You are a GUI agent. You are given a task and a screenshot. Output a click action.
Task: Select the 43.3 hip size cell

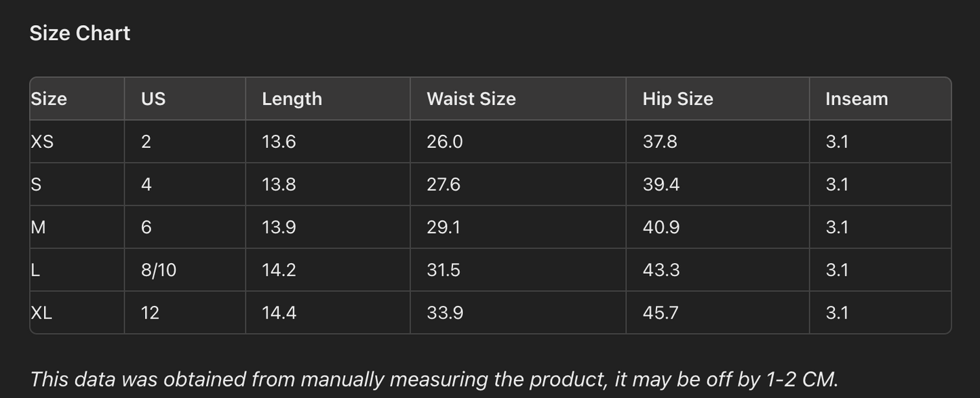(661, 270)
